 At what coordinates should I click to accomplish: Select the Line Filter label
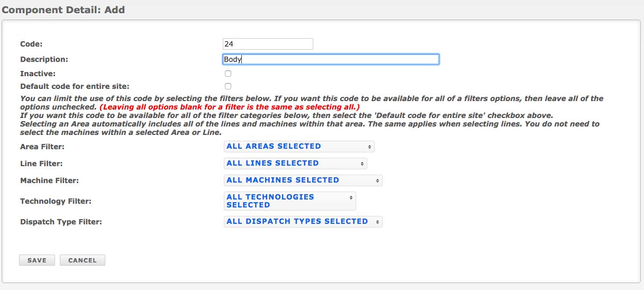point(41,164)
